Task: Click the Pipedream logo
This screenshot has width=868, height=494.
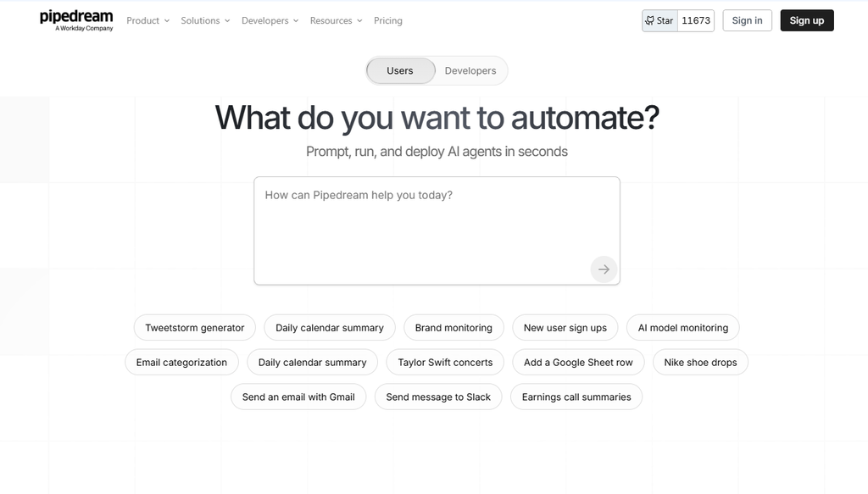Action: point(76,20)
